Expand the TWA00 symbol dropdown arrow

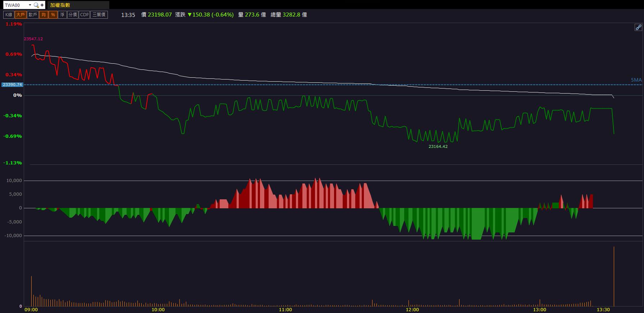[x=30, y=5]
